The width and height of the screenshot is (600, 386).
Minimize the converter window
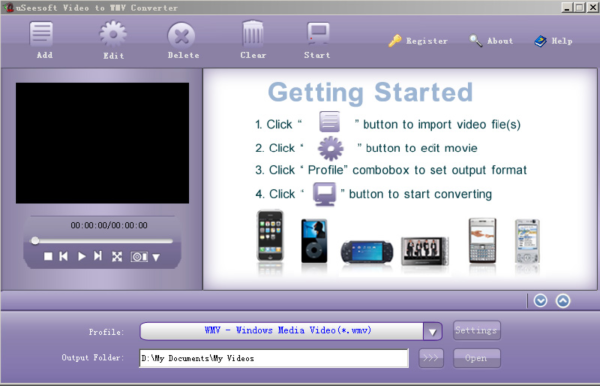click(x=567, y=7)
